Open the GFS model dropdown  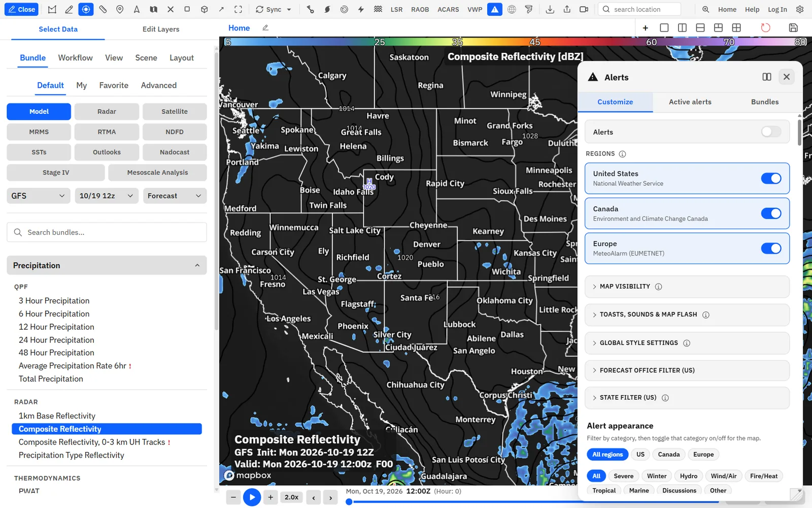tap(39, 196)
